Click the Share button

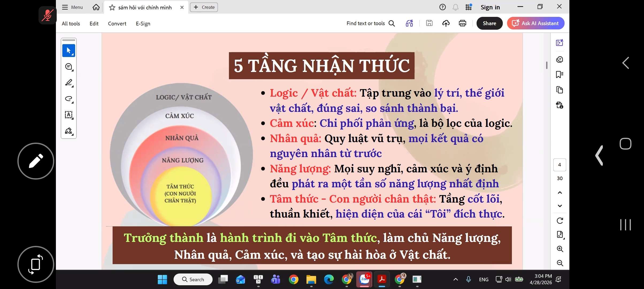coord(489,23)
